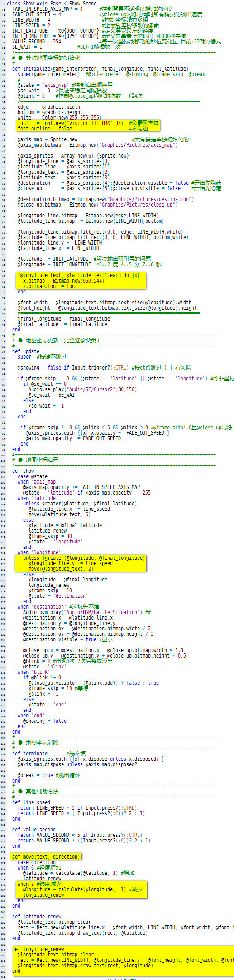Click the 'white = Color.new(255,255,255)' line
234x980 pixels.
[x=60, y=118]
